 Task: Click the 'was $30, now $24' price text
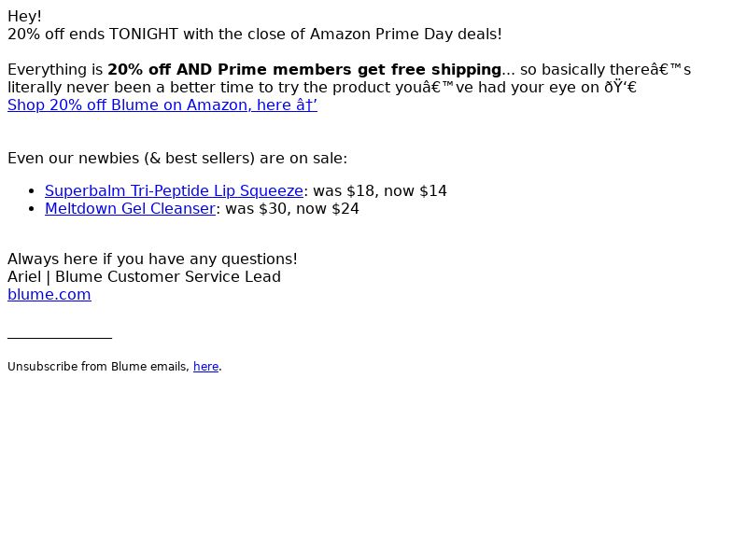coord(292,208)
